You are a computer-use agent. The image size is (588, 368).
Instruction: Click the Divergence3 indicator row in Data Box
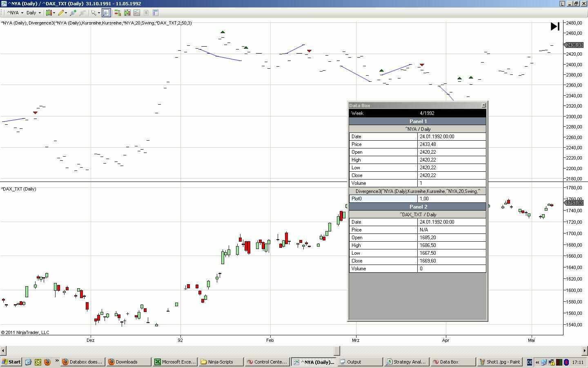(x=418, y=191)
